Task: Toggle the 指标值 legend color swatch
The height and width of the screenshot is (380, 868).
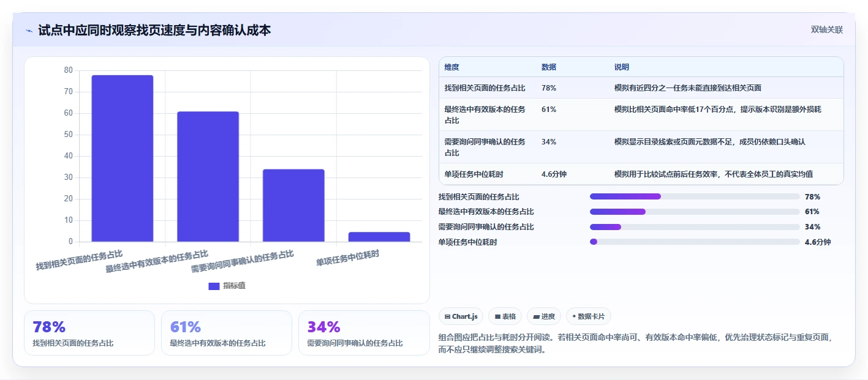Action: pos(214,286)
